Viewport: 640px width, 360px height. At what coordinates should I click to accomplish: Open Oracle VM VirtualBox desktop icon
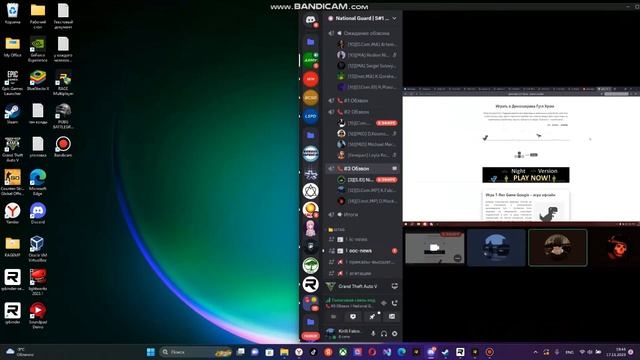[38, 249]
